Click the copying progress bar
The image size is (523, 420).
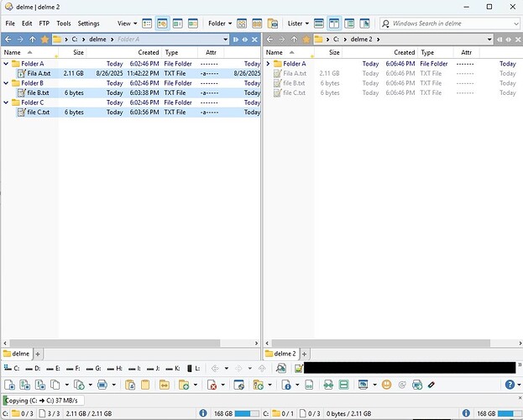(44, 400)
